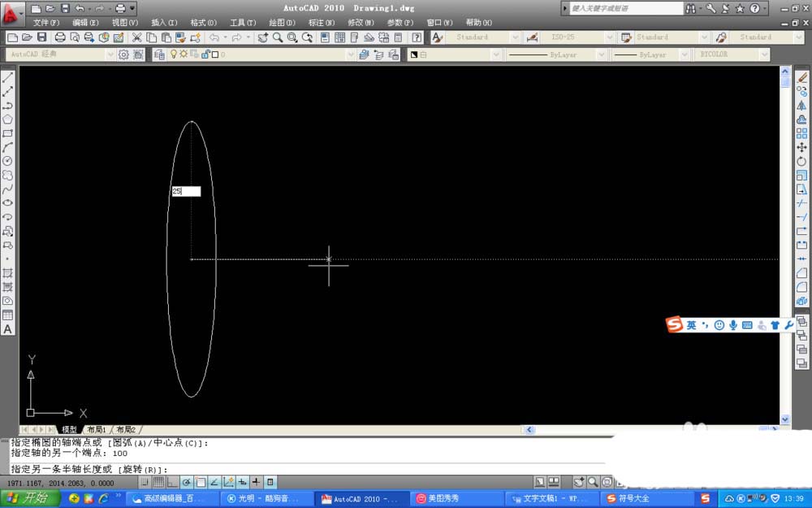Select the Mirror tool
This screenshot has width=812, height=508.
click(x=801, y=106)
